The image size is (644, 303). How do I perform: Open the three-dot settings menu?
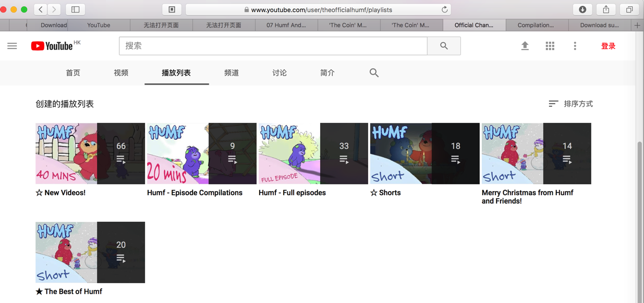(575, 46)
